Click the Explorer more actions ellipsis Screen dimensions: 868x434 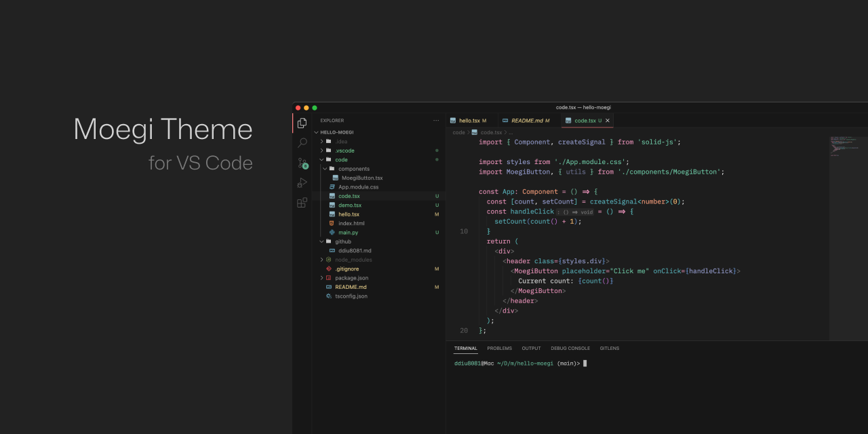tap(436, 121)
